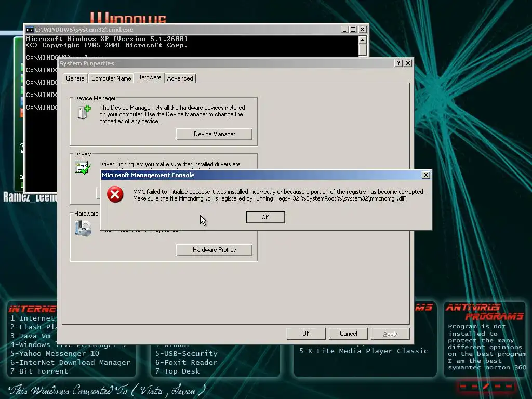Close the System Properties window
Viewport: 532px width, 399px height.
click(x=408, y=63)
